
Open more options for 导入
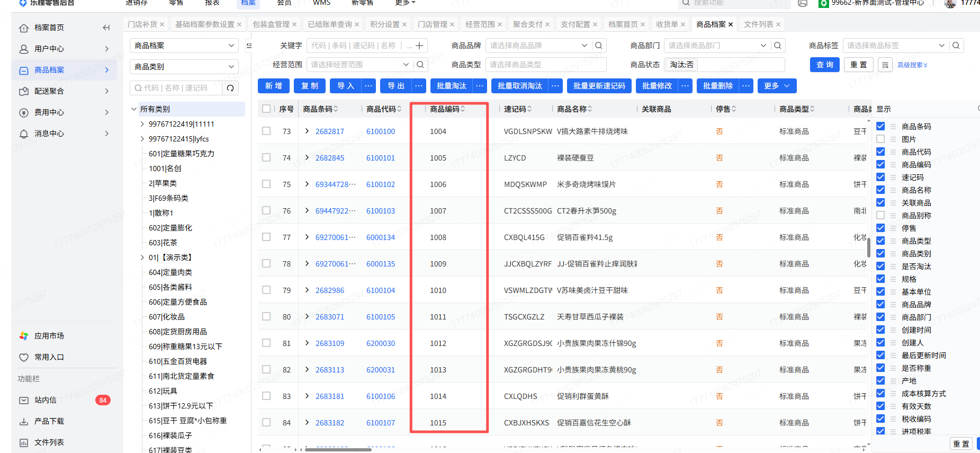(x=369, y=86)
